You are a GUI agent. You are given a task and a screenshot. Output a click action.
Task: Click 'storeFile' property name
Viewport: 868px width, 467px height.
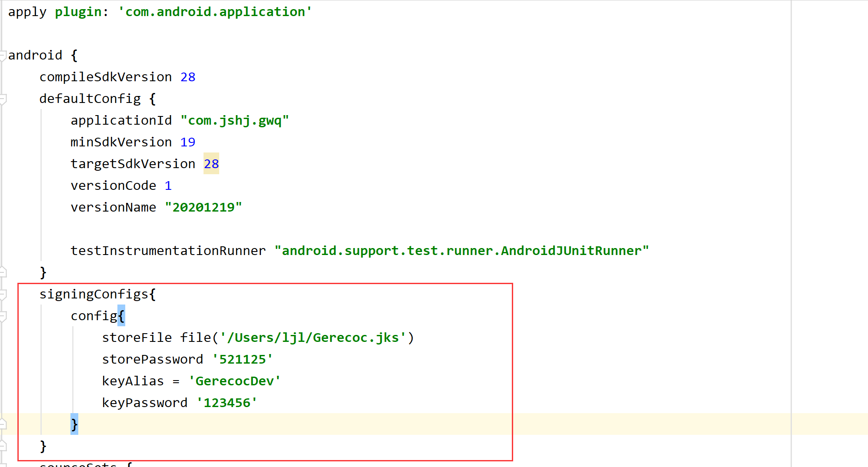(137, 338)
